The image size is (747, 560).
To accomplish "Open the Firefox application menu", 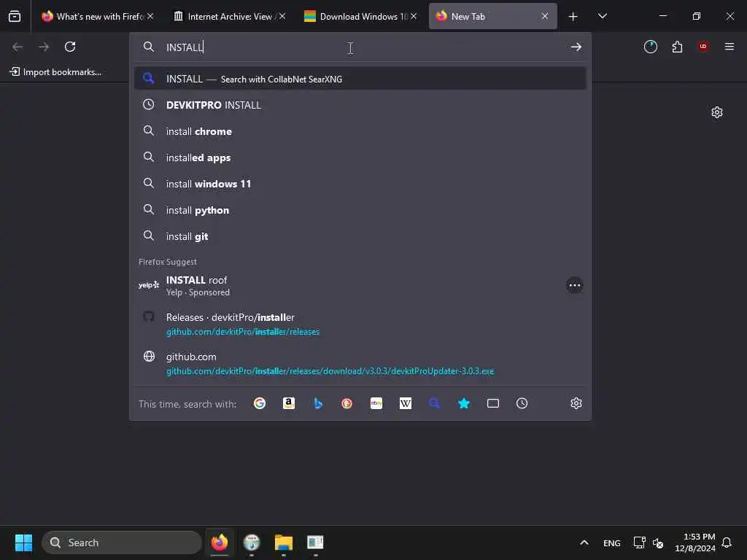I will pyautogui.click(x=729, y=46).
